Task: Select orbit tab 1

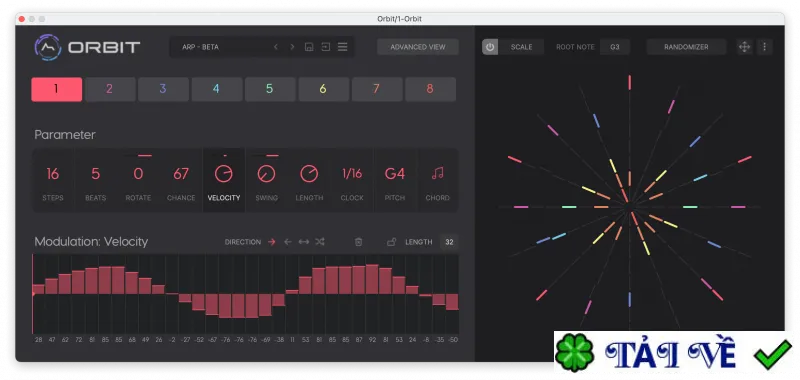Action: pyautogui.click(x=57, y=89)
